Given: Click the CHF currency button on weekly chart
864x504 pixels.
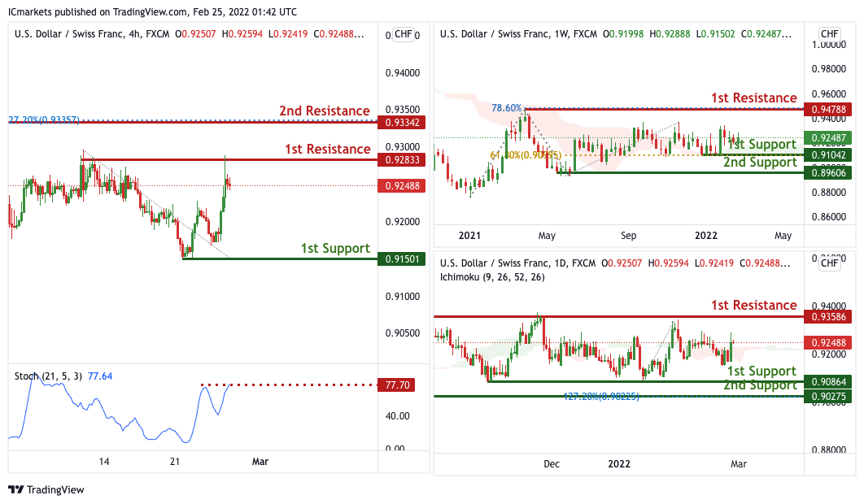Looking at the screenshot, I should coord(829,34).
